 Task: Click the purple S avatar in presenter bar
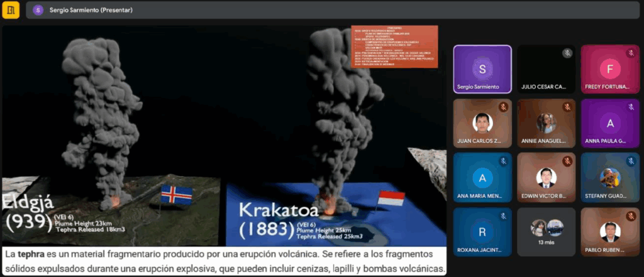tap(39, 10)
